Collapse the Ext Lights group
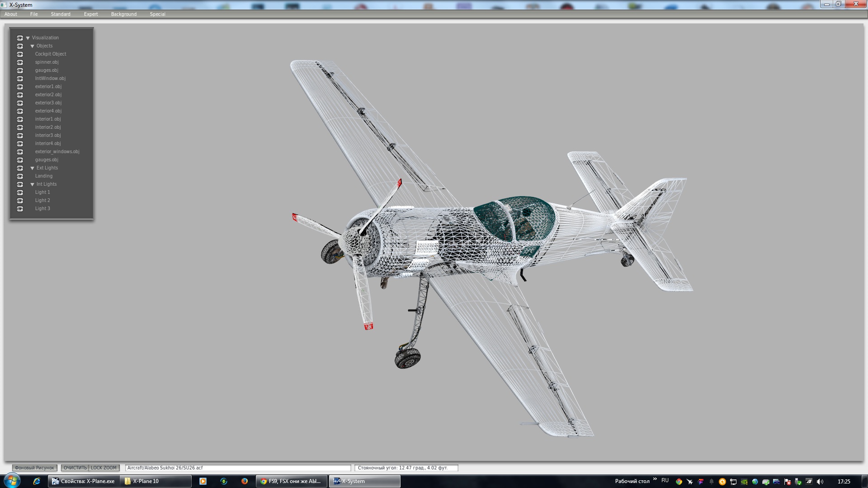This screenshot has width=868, height=488. click(x=33, y=168)
